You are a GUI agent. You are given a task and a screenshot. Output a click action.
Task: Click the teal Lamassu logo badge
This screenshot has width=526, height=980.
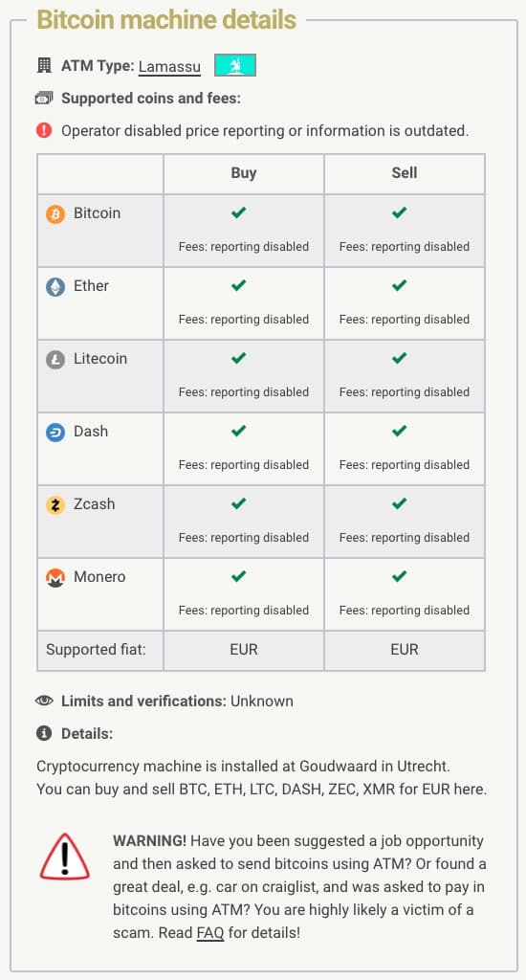(x=235, y=66)
